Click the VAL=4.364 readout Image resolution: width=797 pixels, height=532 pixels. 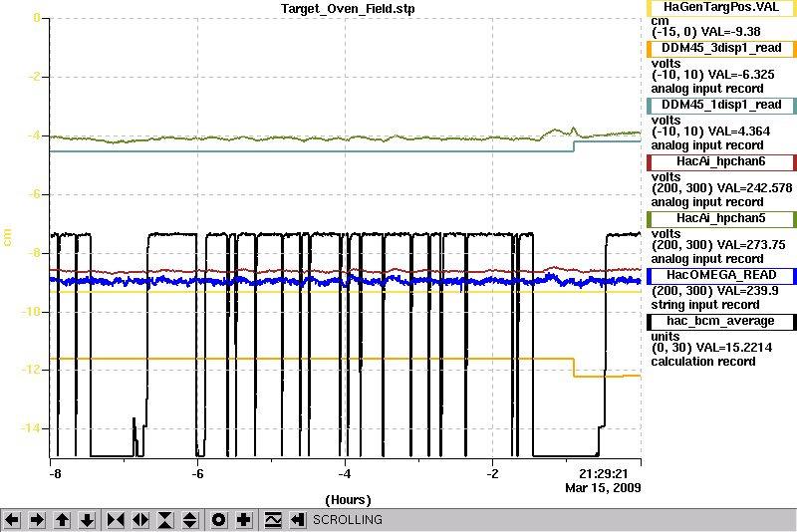(x=739, y=132)
